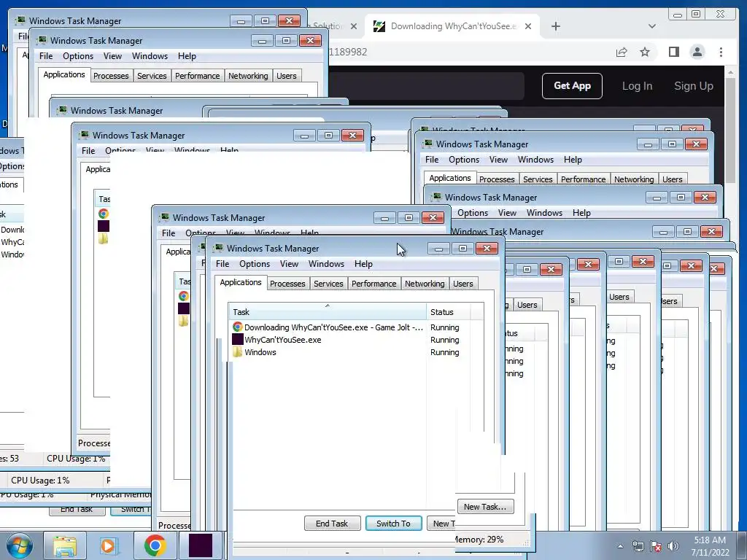The image size is (747, 560).
Task: Select the Windows task row
Action: (355, 352)
